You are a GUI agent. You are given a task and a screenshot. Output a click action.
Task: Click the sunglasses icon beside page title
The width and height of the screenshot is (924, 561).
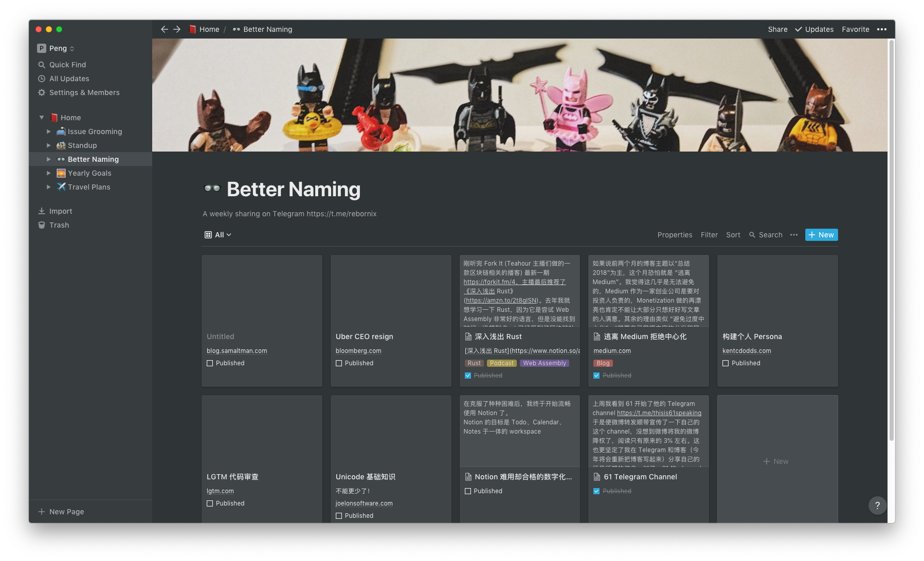point(212,189)
